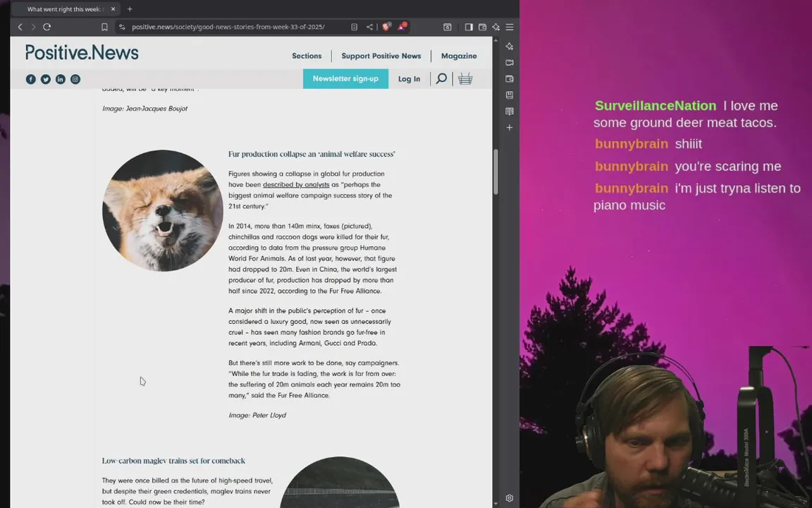Click 'piano music' chat message text
The width and height of the screenshot is (812, 508).
coord(629,205)
